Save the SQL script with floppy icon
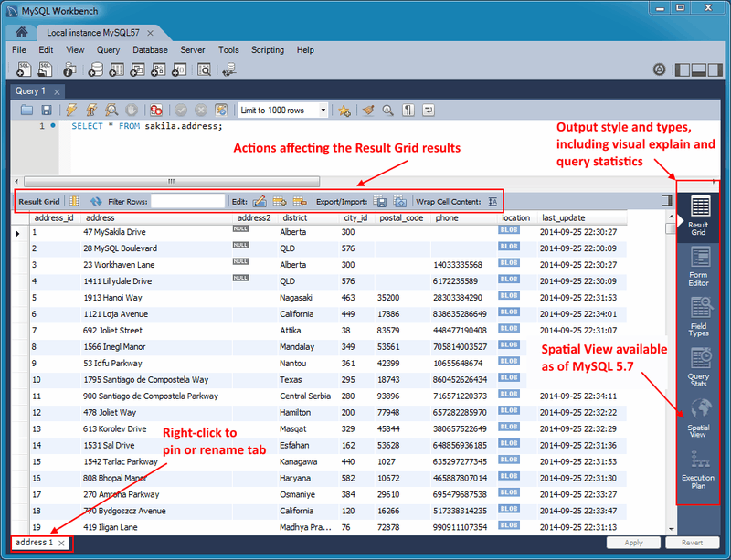 (47, 110)
